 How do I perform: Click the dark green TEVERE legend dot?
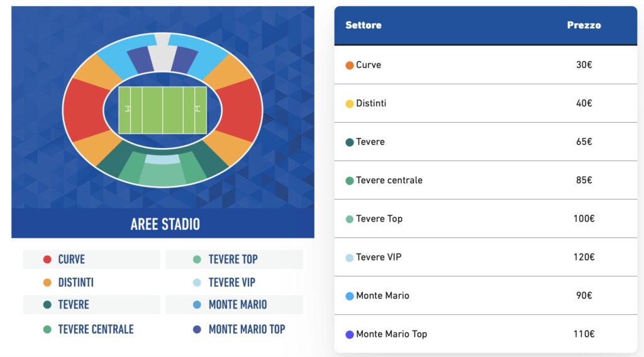point(47,305)
